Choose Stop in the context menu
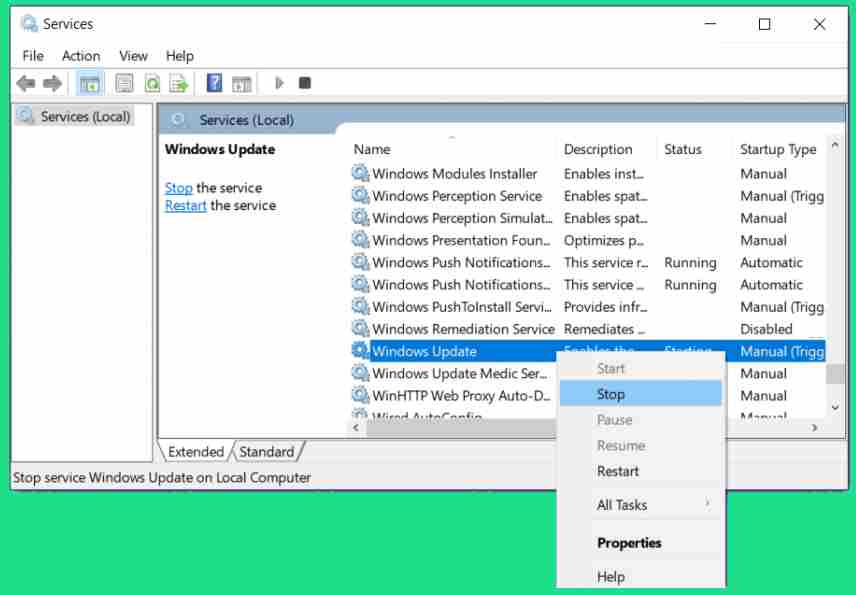856x595 pixels. (x=640, y=394)
